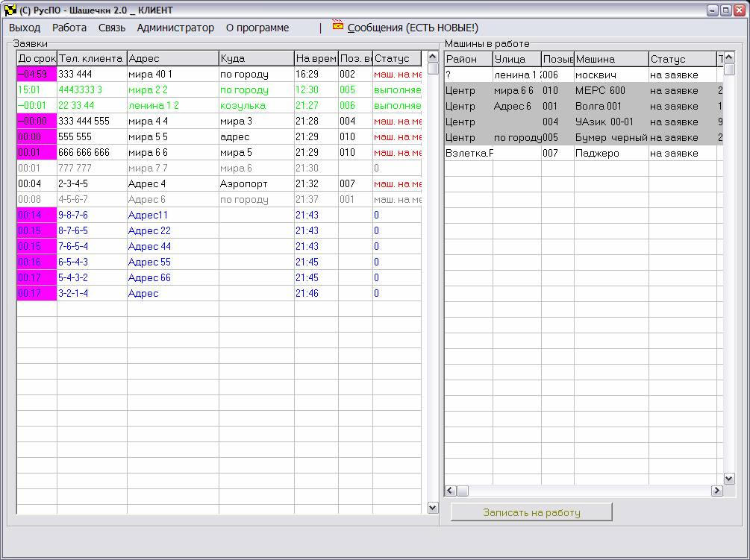Open Сообщения (ЕСТЬ НОВЫЕ!) link
The image size is (750, 560).
click(413, 28)
